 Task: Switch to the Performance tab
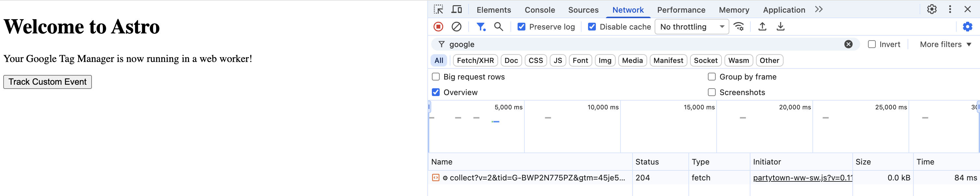(681, 10)
